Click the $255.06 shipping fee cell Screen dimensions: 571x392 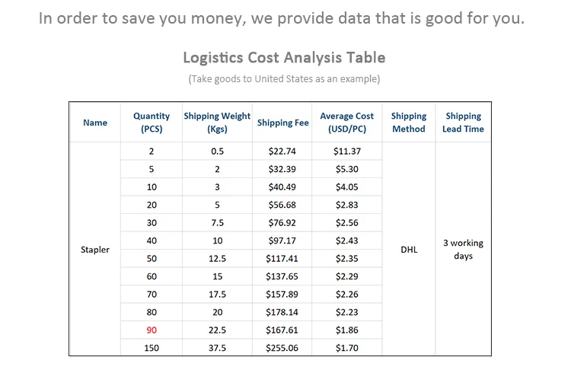(282, 348)
